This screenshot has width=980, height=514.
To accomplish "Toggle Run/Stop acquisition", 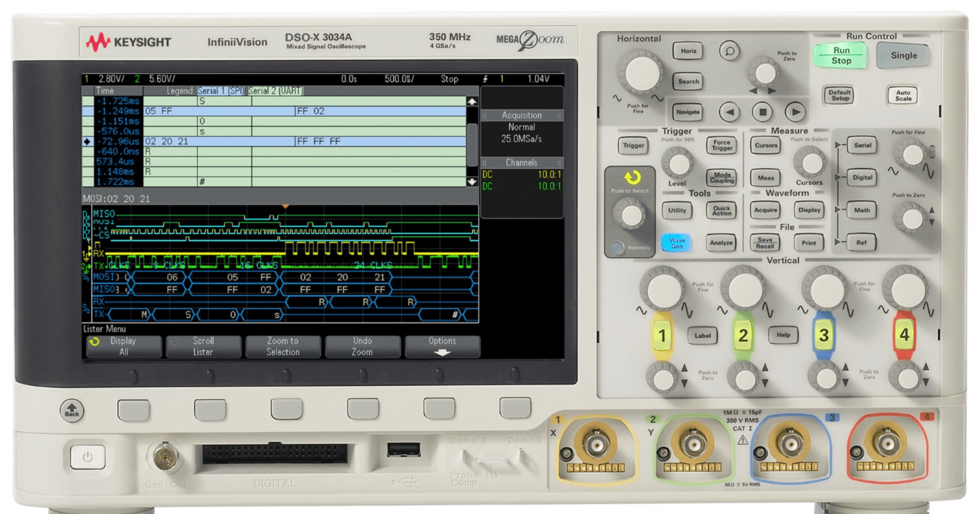I will (x=840, y=56).
